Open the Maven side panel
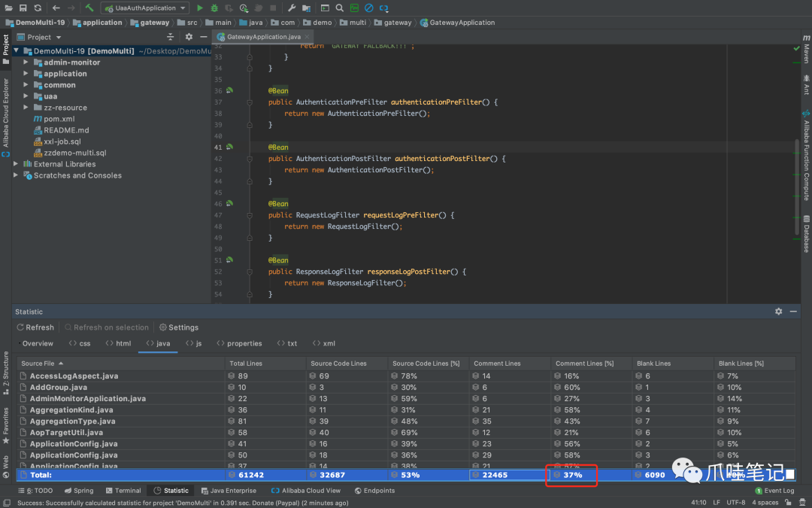Screen dimensions: 812x508 point(806,48)
